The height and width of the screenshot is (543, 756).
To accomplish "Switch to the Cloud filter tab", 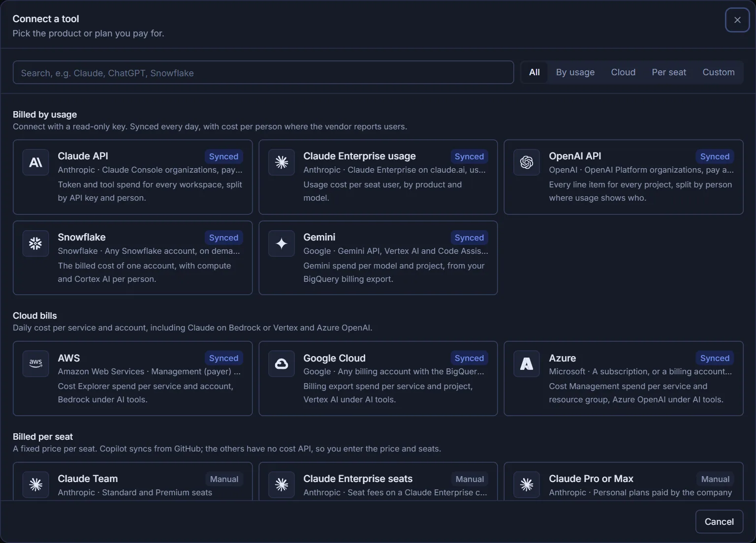I will [x=623, y=72].
